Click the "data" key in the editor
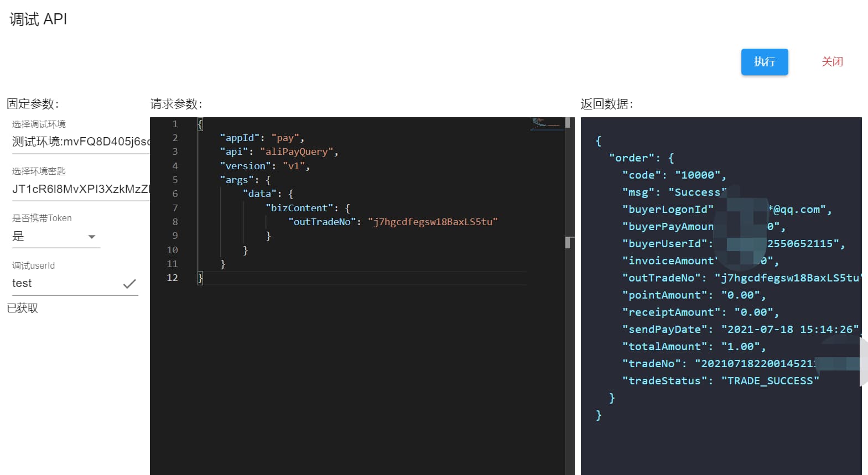Screen dimensions: 868x475 (x=259, y=194)
